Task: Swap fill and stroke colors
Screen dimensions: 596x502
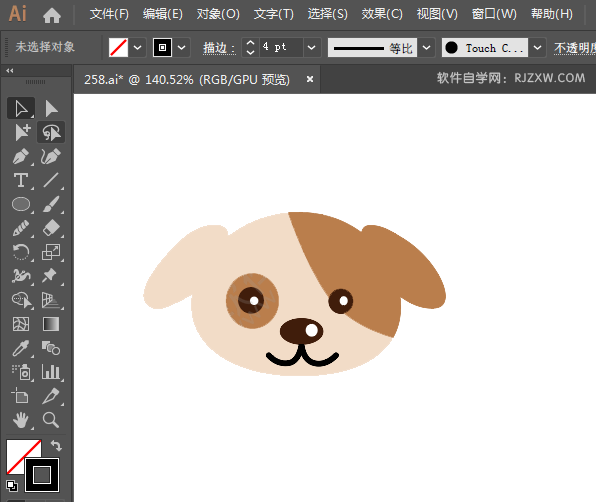Action: pos(56,445)
